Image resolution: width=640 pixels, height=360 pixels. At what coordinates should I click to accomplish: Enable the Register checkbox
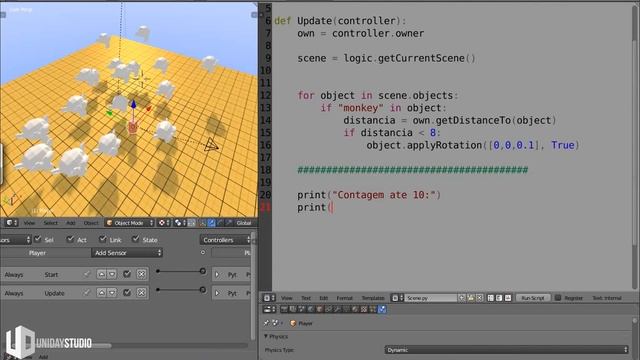pos(558,298)
